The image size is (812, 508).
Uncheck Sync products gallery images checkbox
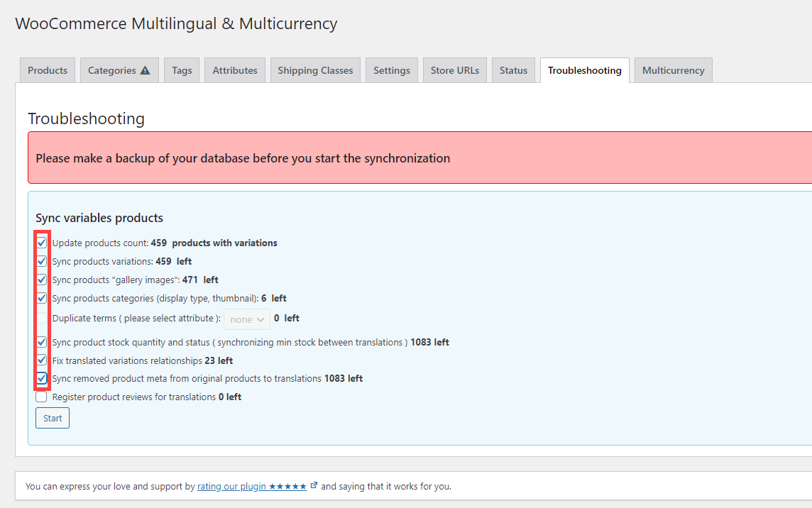41,280
